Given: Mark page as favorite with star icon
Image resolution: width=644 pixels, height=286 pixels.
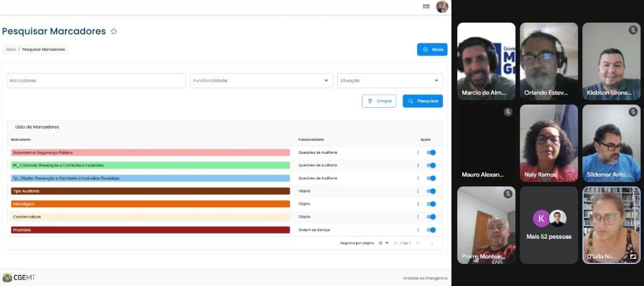Looking at the screenshot, I should [x=114, y=31].
